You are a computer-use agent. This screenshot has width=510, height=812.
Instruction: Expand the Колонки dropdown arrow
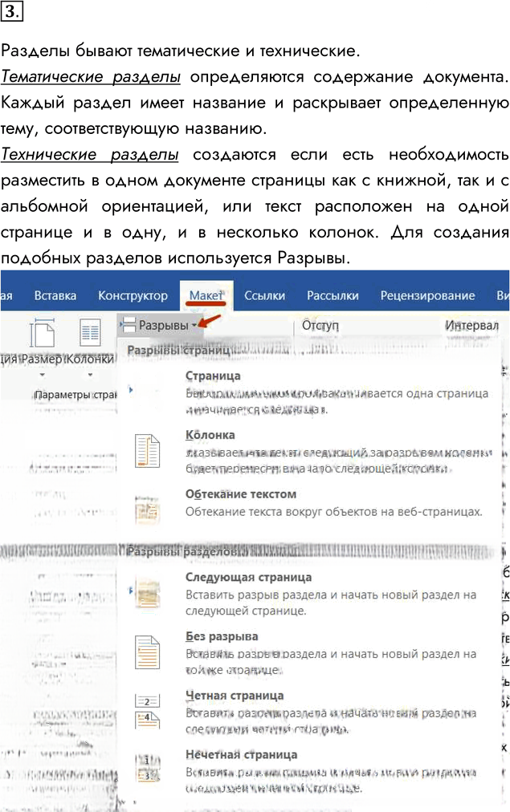coord(90,375)
